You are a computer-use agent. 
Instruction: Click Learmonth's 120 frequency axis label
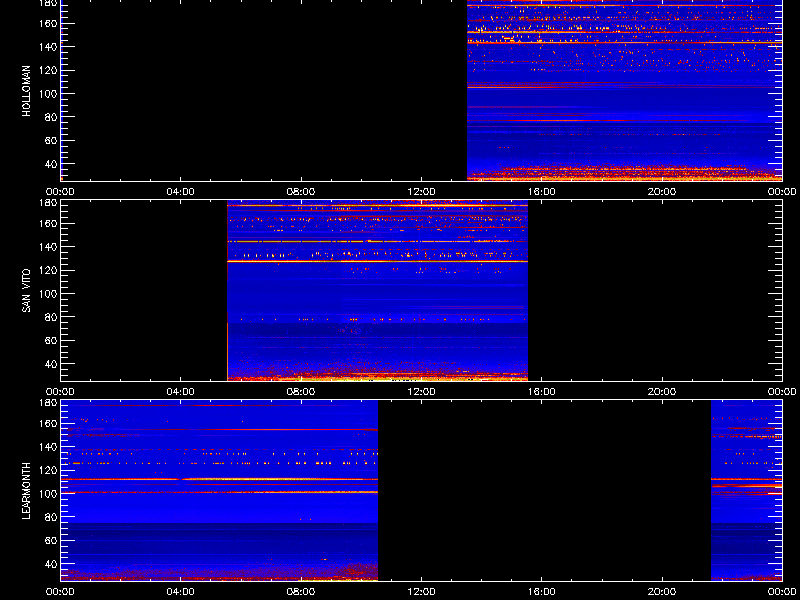pyautogui.click(x=48, y=470)
